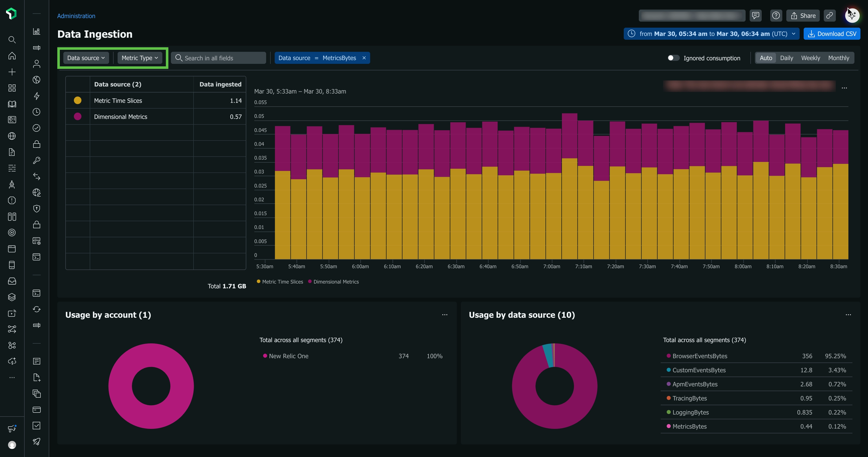The height and width of the screenshot is (457, 868).
Task: Click the rocket icon at sidebar bottom
Action: pyautogui.click(x=37, y=441)
